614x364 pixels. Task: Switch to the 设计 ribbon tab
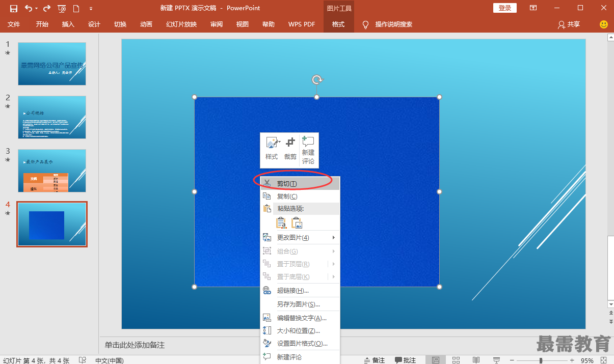point(94,24)
